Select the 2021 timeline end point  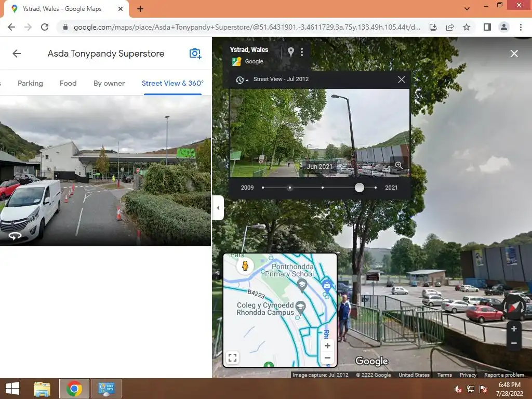[x=375, y=188]
